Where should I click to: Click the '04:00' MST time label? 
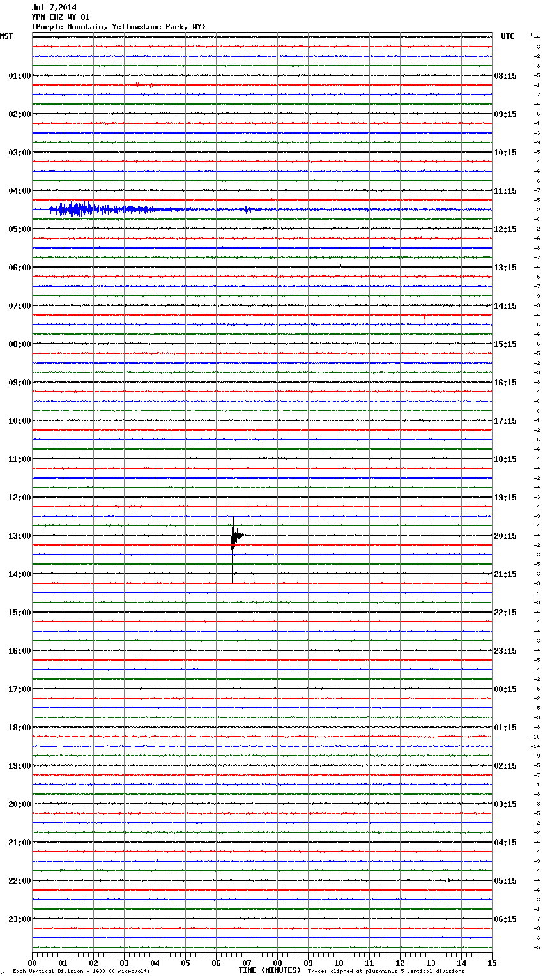point(19,191)
